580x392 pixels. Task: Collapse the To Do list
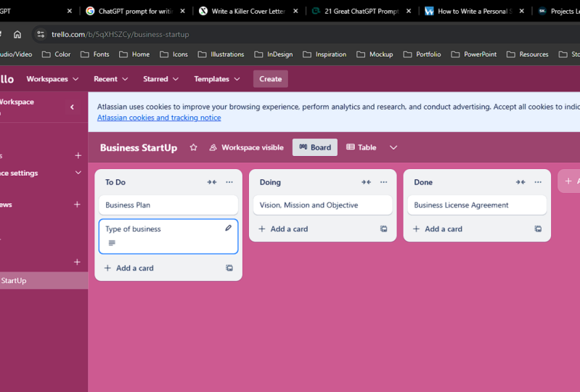click(211, 182)
